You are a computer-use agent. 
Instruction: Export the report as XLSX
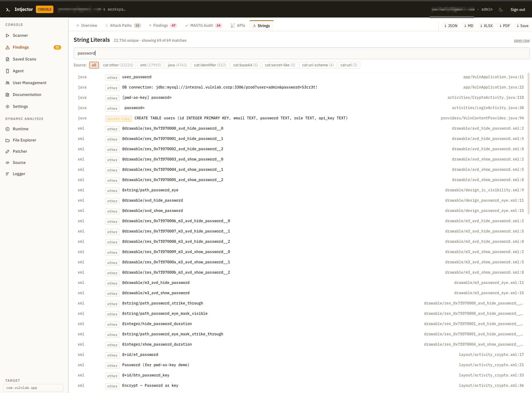tap(486, 26)
